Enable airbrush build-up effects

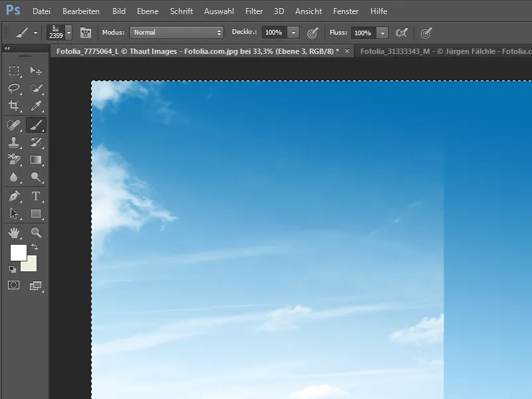[x=402, y=33]
